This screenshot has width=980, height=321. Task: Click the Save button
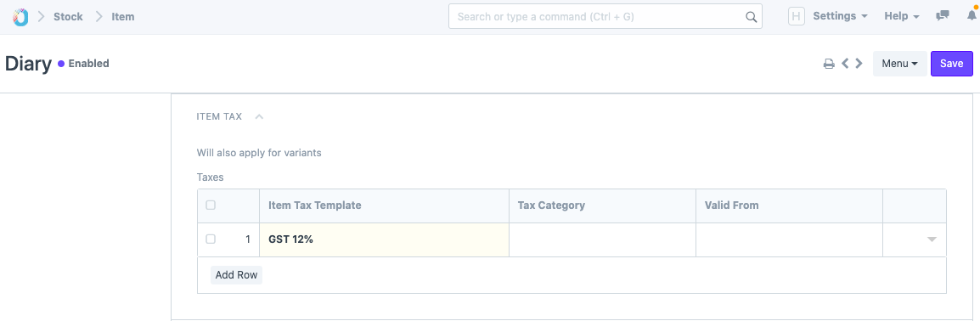pos(951,64)
